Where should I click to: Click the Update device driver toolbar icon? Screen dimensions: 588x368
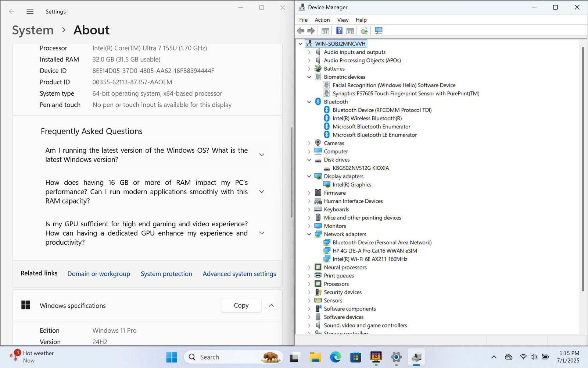pyautogui.click(x=364, y=31)
